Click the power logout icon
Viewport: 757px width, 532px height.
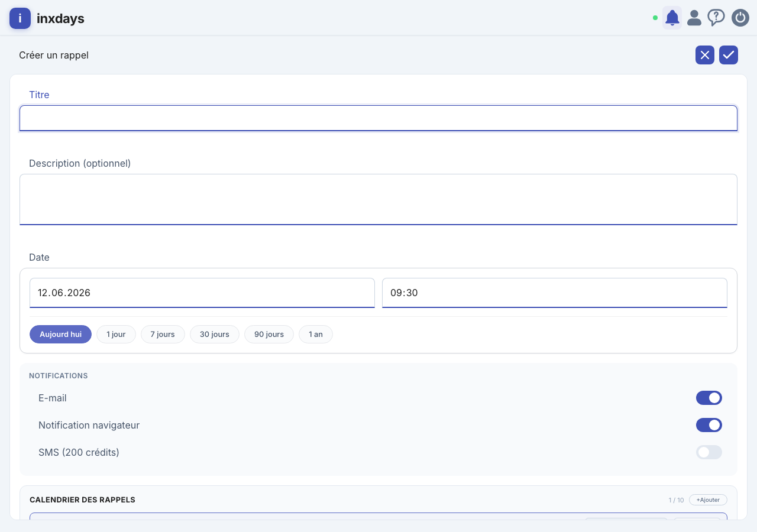[740, 18]
